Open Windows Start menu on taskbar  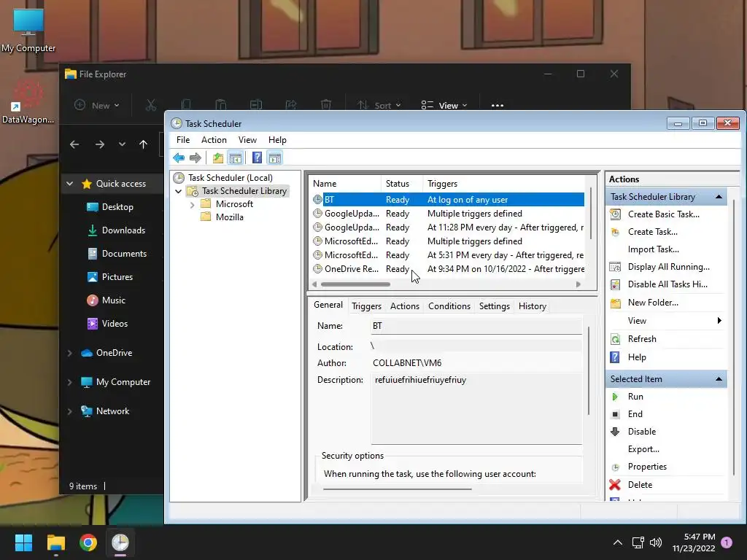(23, 542)
